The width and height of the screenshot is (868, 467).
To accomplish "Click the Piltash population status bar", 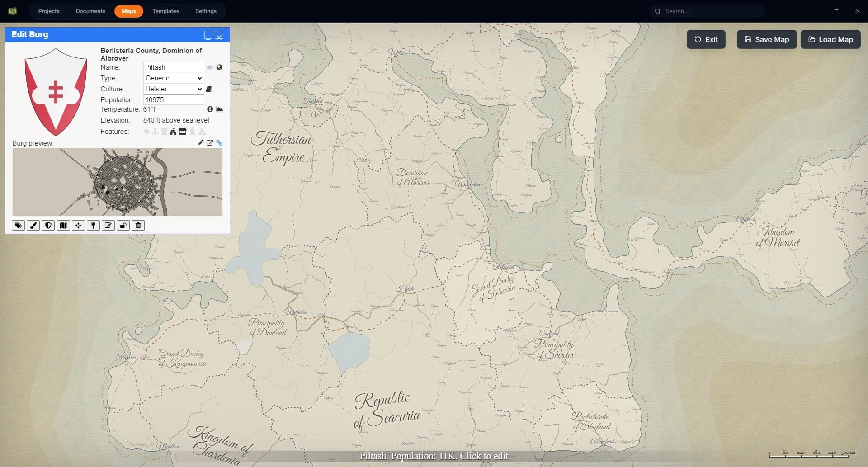I will point(434,456).
